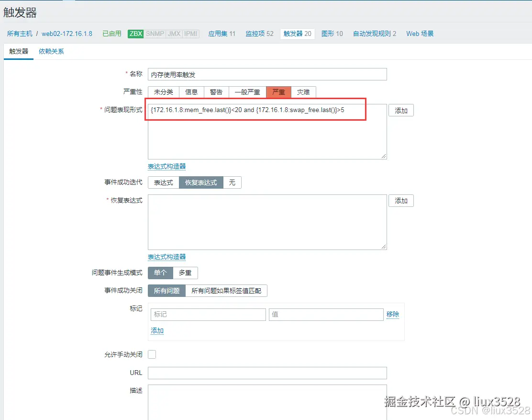
Task: Click the URL input field
Action: (267, 373)
